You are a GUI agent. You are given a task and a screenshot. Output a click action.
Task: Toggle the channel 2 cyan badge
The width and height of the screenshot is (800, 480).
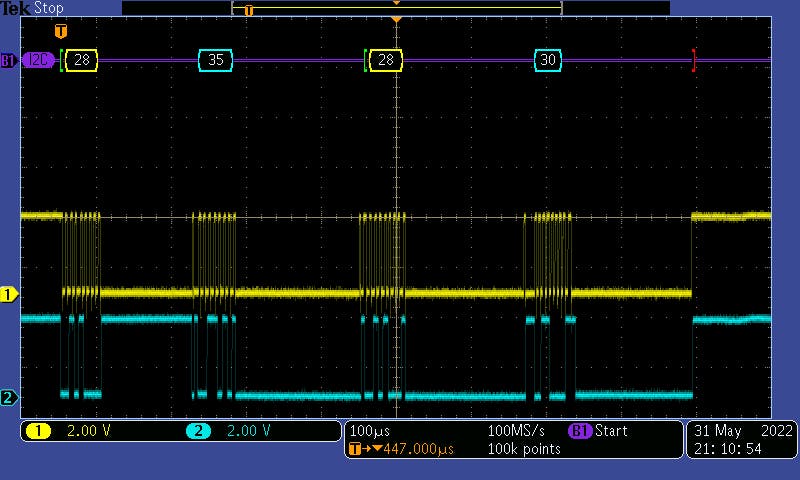pyautogui.click(x=198, y=431)
